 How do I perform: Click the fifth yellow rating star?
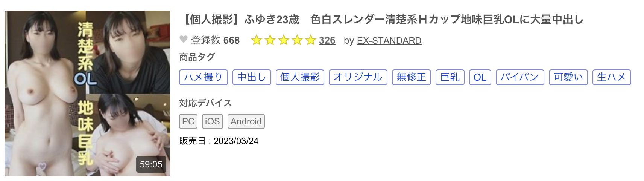point(310,40)
